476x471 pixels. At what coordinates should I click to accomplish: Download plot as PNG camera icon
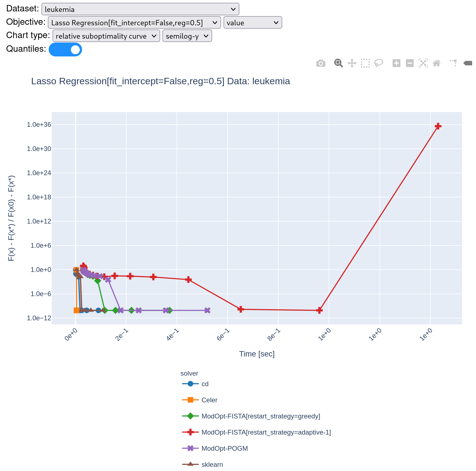tap(321, 63)
